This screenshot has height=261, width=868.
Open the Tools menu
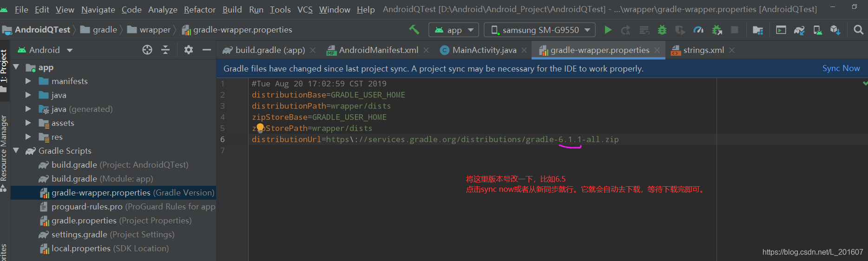(x=280, y=9)
